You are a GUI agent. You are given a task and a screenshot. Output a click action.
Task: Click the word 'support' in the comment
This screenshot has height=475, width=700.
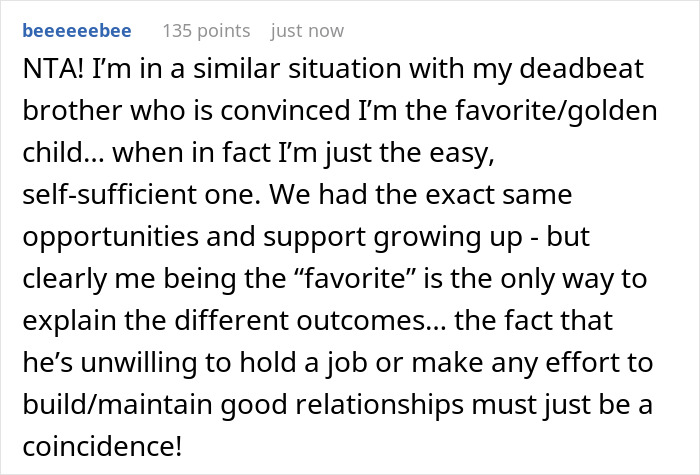[314, 238]
